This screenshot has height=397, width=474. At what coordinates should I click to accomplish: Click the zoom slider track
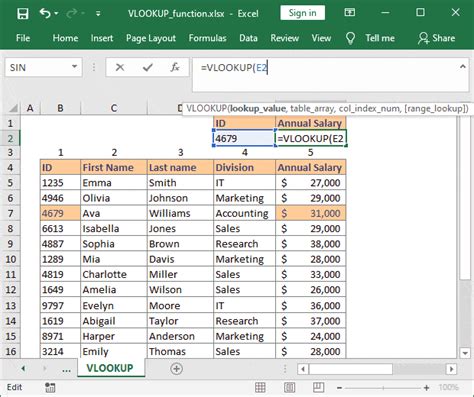point(383,388)
